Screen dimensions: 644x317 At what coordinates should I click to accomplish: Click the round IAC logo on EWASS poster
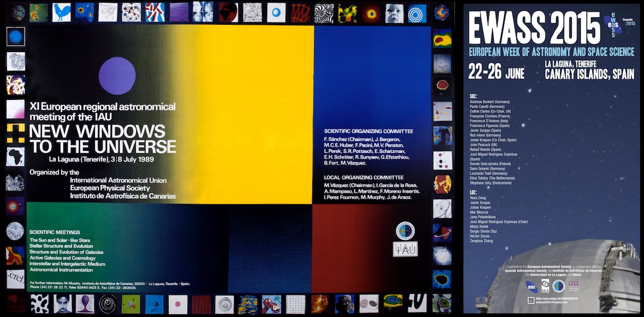(x=559, y=286)
